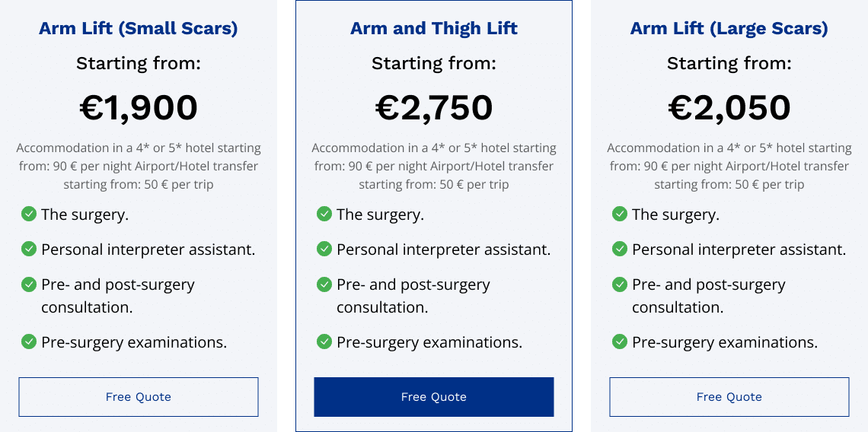
Task: Click the €2,050 price on Large Scars card
Action: [729, 107]
